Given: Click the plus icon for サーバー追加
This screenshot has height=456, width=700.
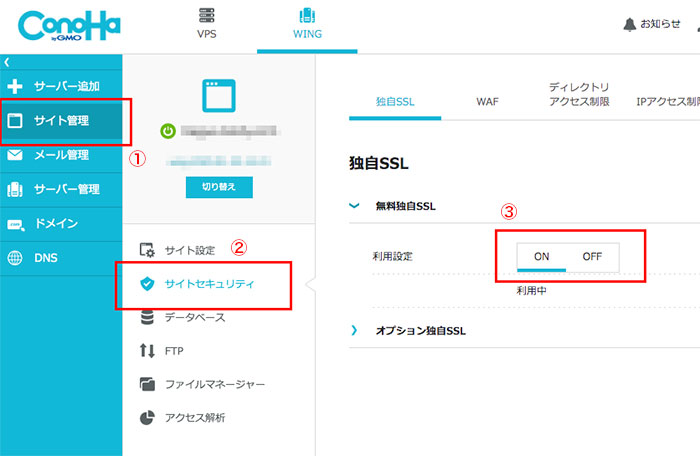Looking at the screenshot, I should (15, 86).
